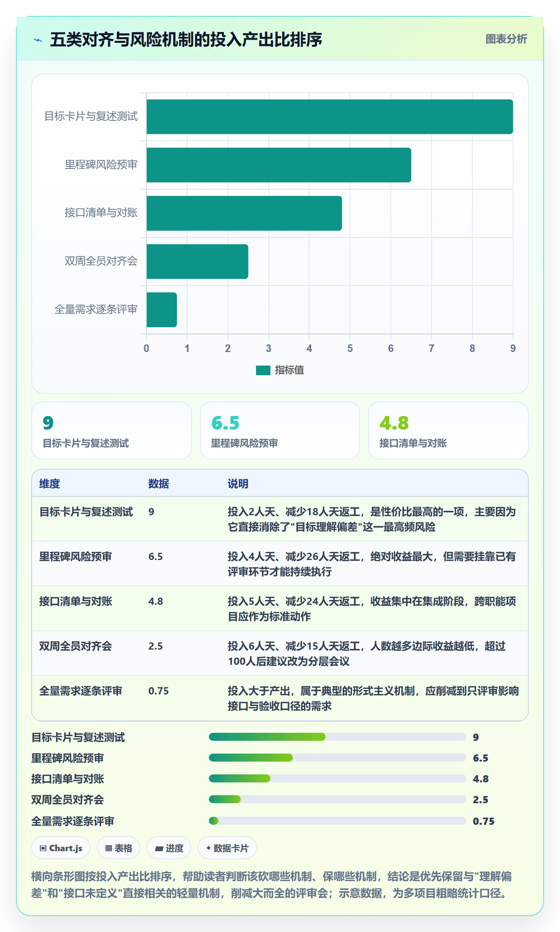Select the 全量需求逐条评审 table row name
Screen dimensions: 560x932
click(81, 691)
